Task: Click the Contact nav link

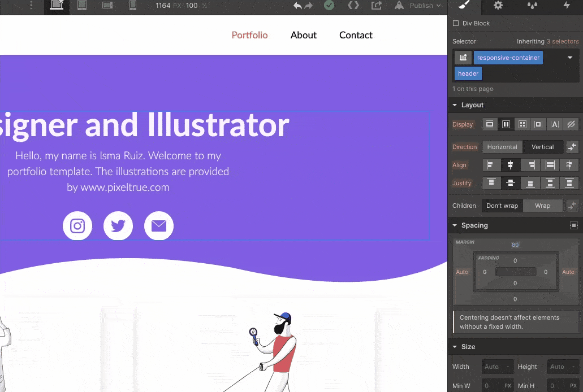Action: pyautogui.click(x=356, y=35)
